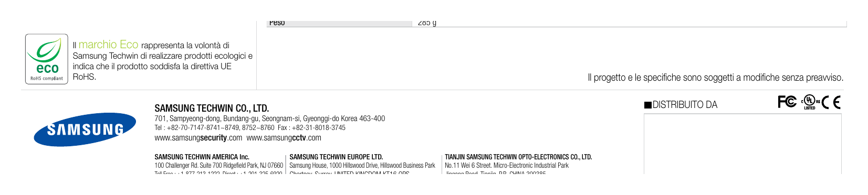
Task: Click the Peso row label
Action: coord(277,23)
